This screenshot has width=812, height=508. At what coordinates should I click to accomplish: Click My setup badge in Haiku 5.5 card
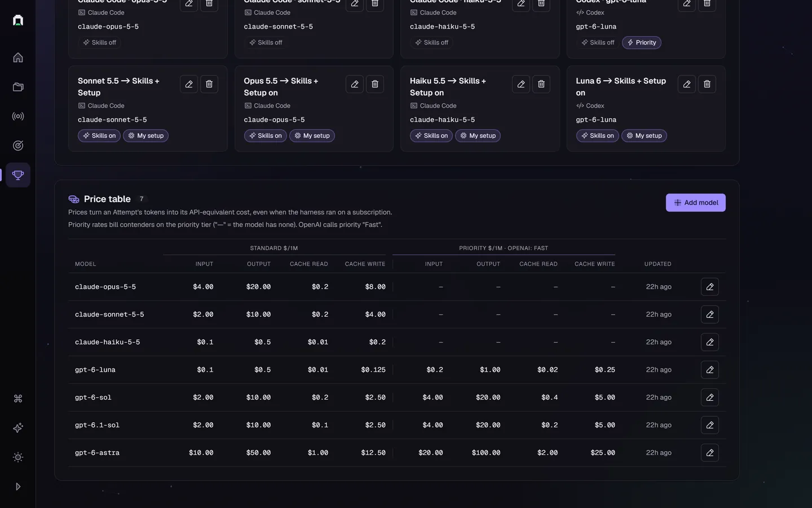tap(478, 135)
